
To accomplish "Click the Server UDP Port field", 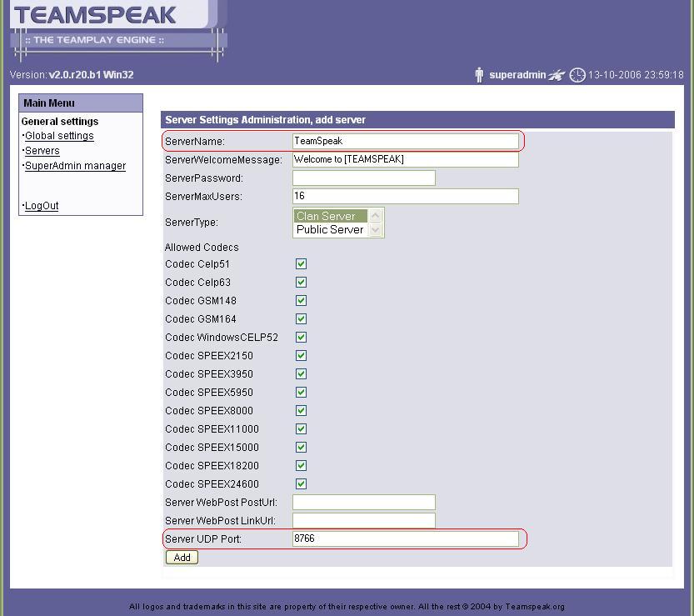I will pyautogui.click(x=406, y=539).
